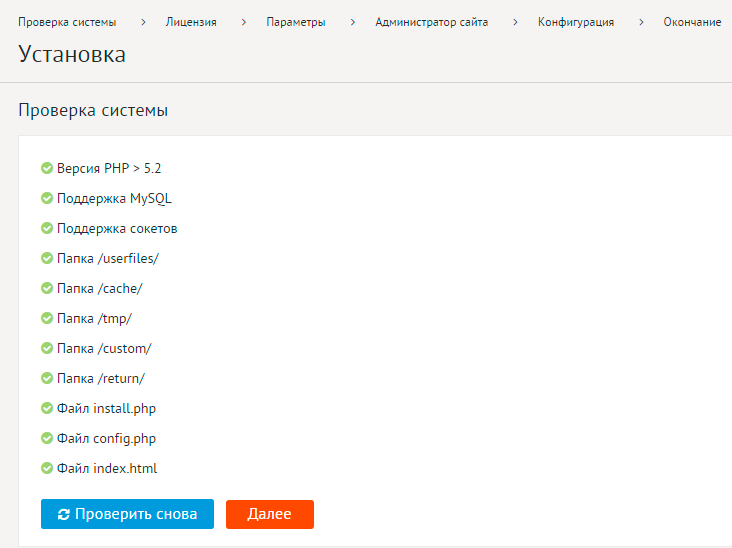732x548 pixels.
Task: Click the chevron after Администратор сайта breadcrumb
Action: pyautogui.click(x=515, y=22)
